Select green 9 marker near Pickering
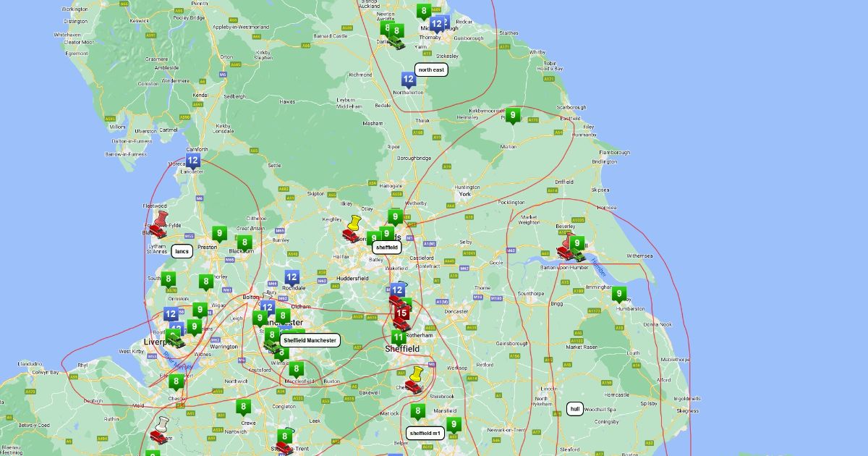This screenshot has height=456, width=868. (513, 115)
